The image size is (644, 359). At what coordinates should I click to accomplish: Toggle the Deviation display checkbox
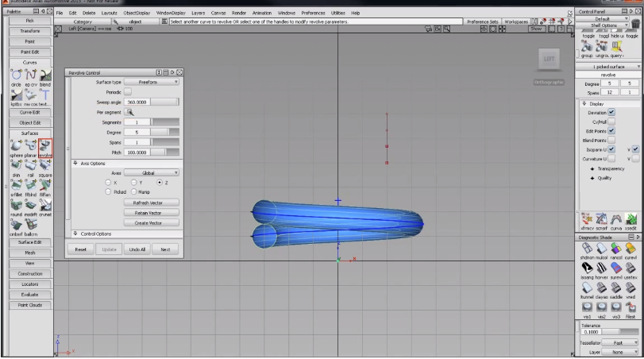click(611, 112)
